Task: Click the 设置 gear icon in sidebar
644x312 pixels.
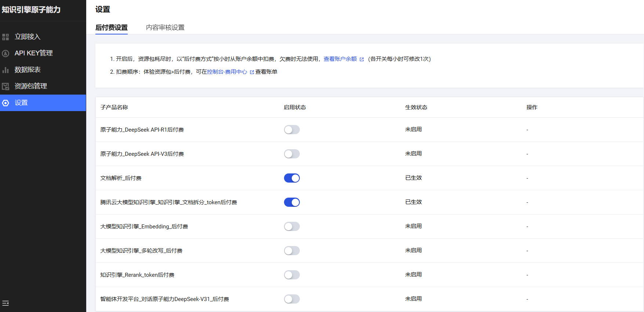Action: tap(6, 103)
